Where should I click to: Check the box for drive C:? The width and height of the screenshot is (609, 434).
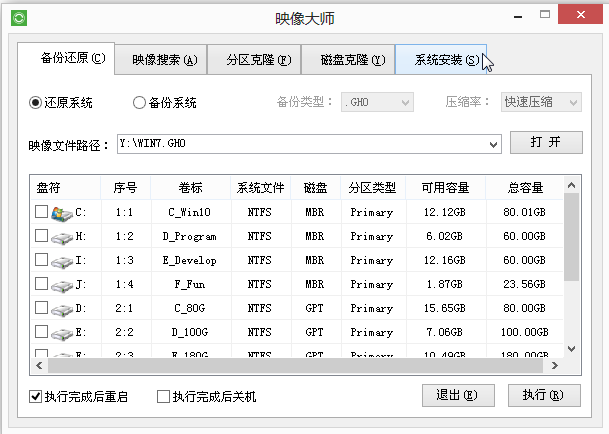[x=41, y=212]
